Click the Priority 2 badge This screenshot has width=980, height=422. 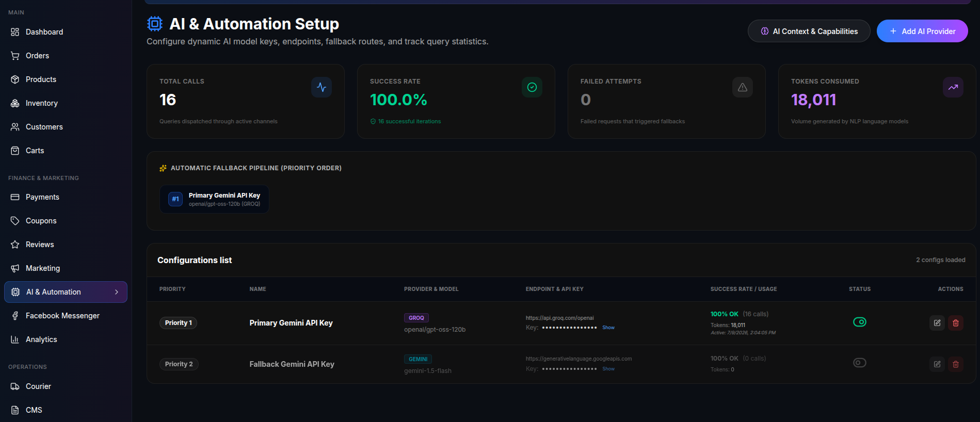pyautogui.click(x=179, y=364)
